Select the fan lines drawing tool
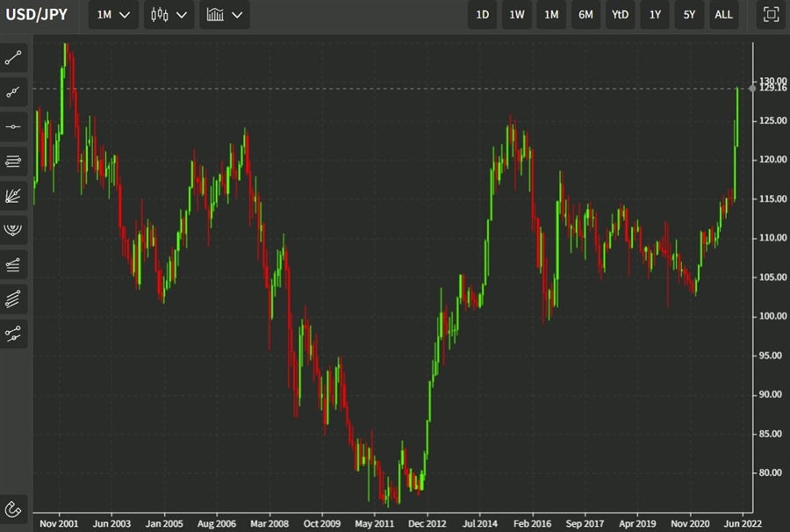This screenshot has width=790, height=532. pyautogui.click(x=14, y=196)
